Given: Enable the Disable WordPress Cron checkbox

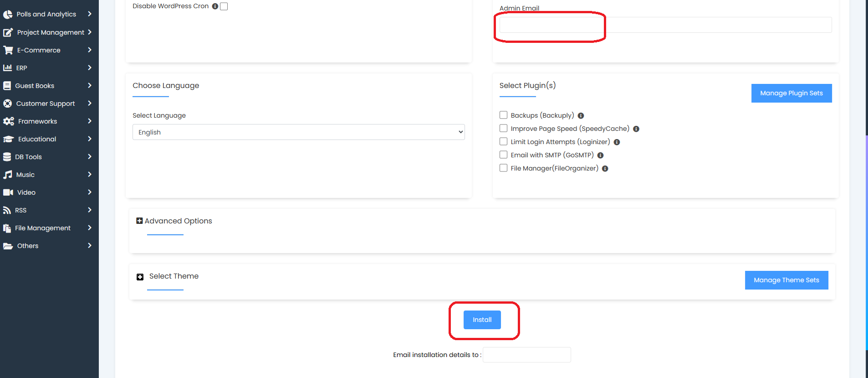Looking at the screenshot, I should [x=224, y=6].
